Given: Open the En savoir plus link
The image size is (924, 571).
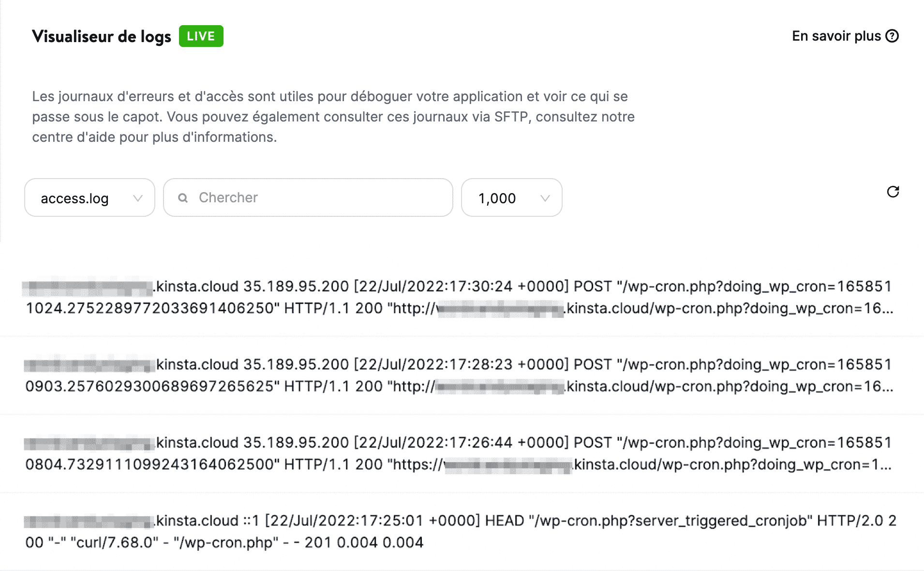Looking at the screenshot, I should point(836,36).
